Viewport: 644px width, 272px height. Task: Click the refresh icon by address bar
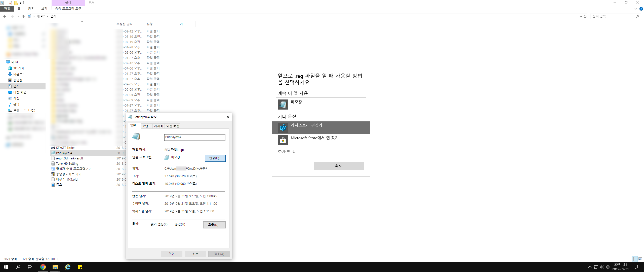585,16
